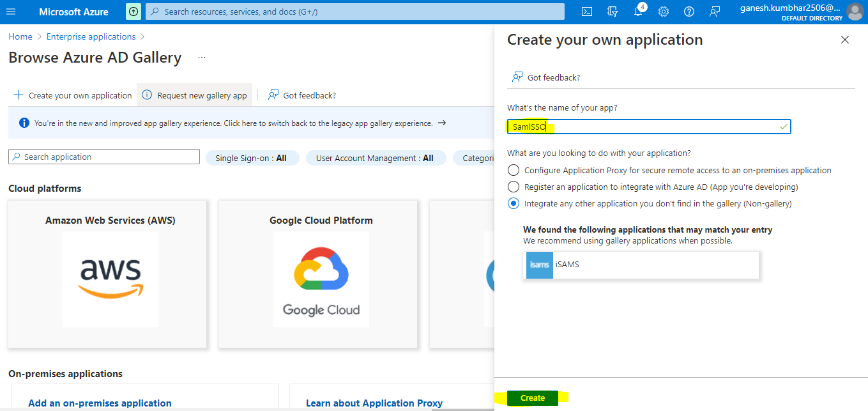Image resolution: width=868 pixels, height=411 pixels.
Task: Click Request new gallery app
Action: tap(195, 95)
